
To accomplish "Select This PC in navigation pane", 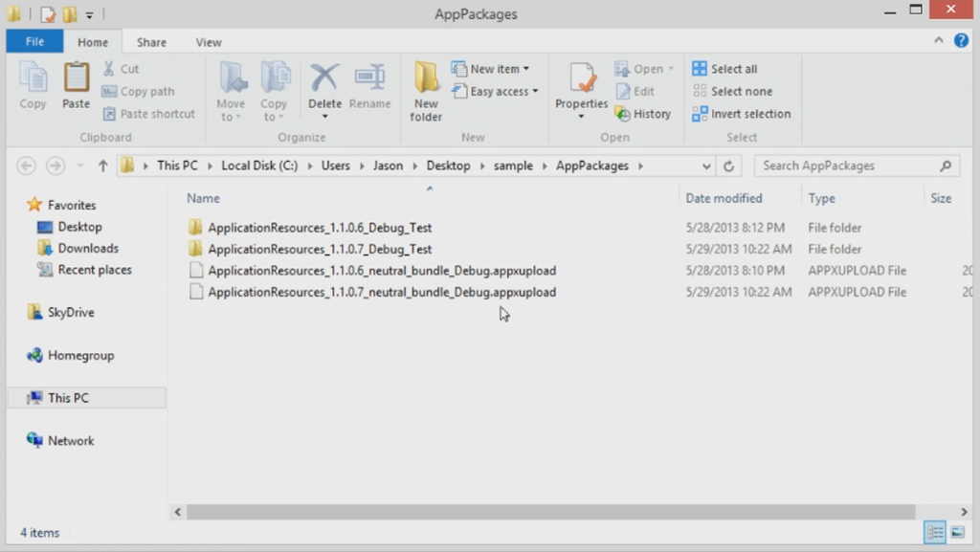I will pos(87,398).
